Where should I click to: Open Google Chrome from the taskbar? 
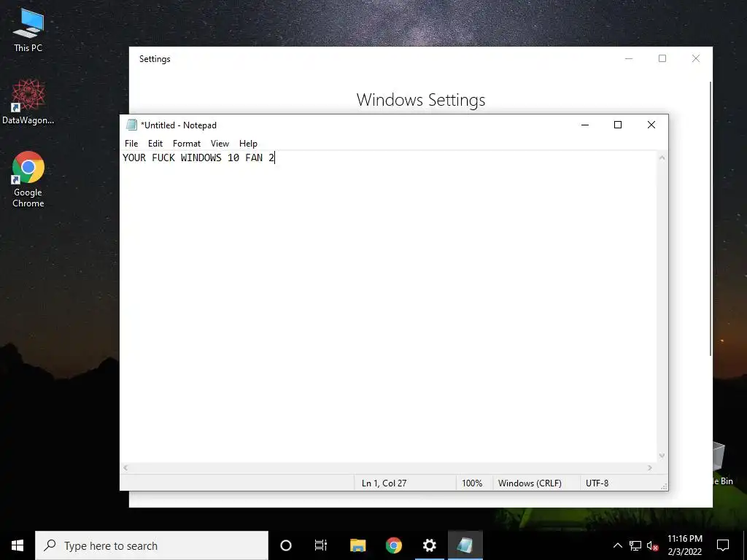[x=393, y=545]
